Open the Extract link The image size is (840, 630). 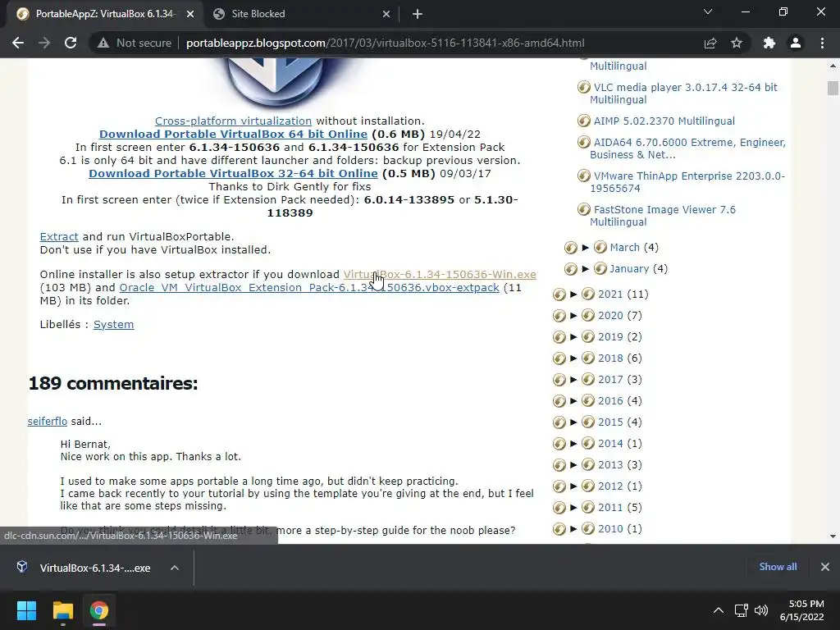pyautogui.click(x=59, y=237)
